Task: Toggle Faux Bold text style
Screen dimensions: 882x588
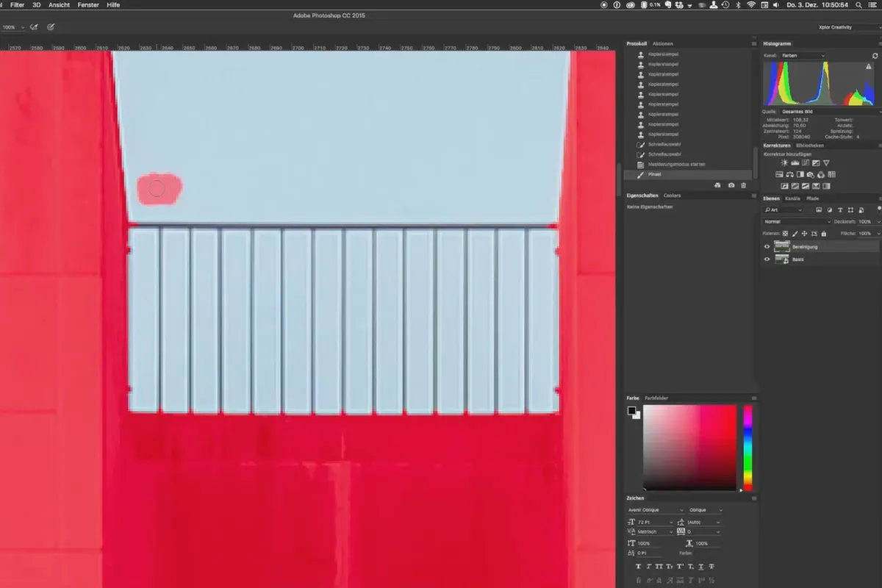Action: point(638,567)
